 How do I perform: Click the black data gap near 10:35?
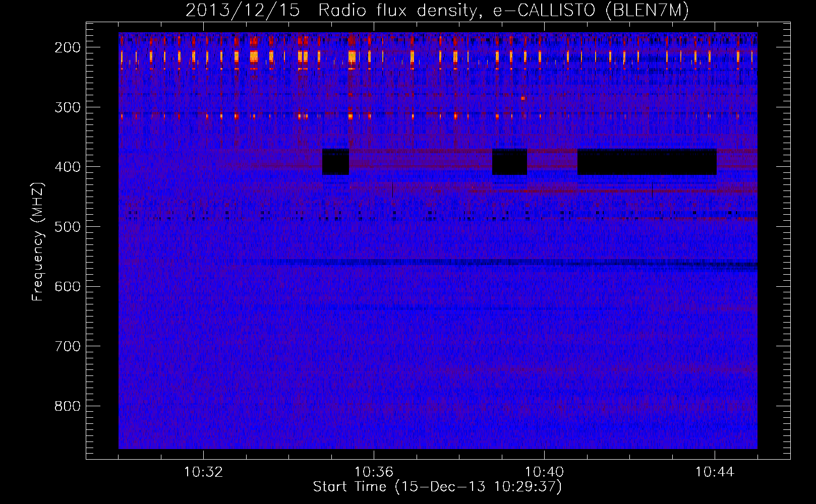336,162
